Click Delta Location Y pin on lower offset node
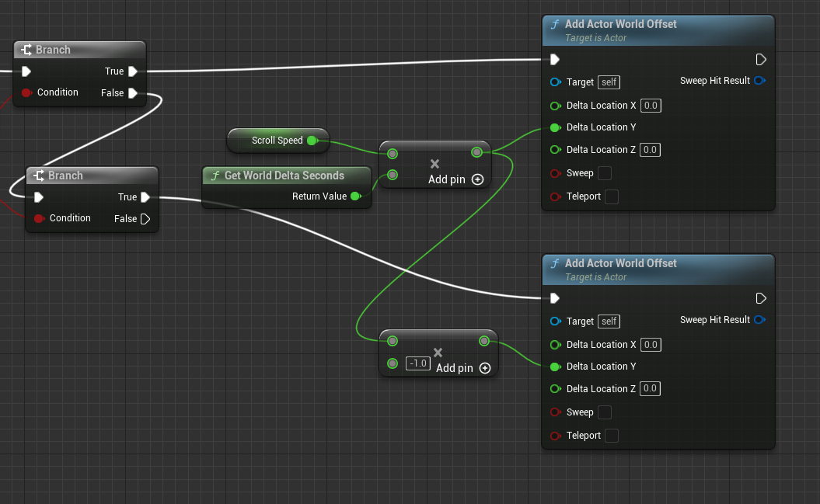Image resolution: width=820 pixels, height=504 pixels. pyautogui.click(x=556, y=367)
